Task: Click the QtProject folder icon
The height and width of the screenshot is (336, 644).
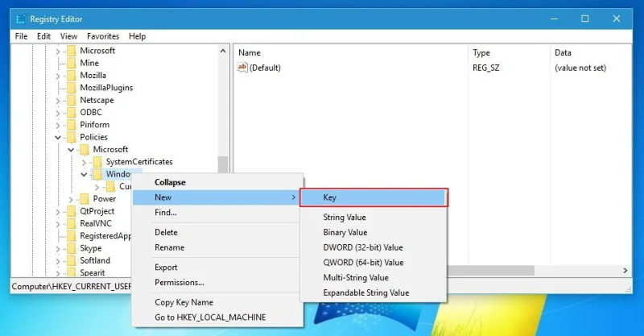Action: (x=72, y=211)
